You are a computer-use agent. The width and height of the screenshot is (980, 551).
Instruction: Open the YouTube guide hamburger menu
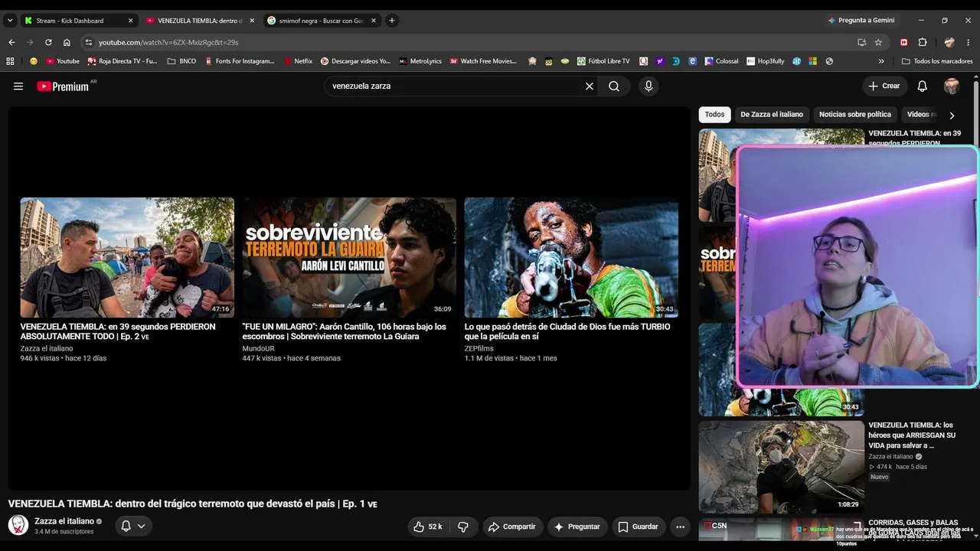[18, 86]
